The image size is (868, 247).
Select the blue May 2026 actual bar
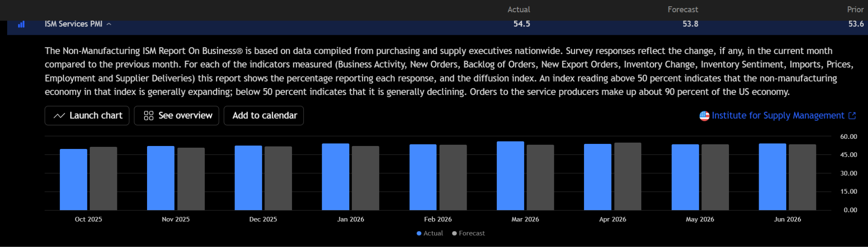coord(685,177)
